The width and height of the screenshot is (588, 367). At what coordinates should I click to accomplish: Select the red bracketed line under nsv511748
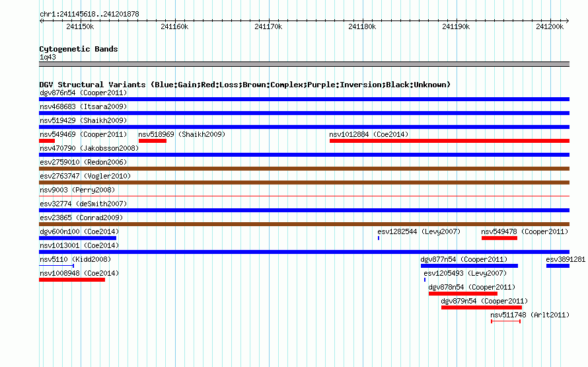click(x=506, y=321)
